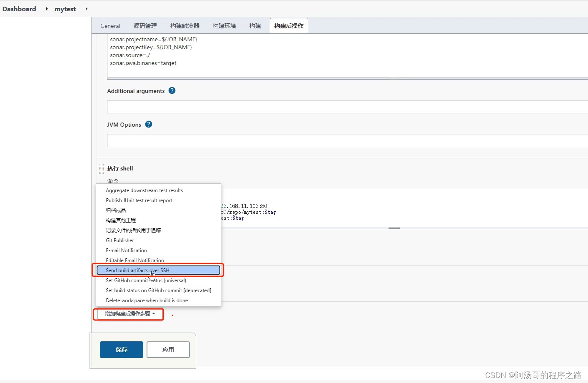Choose 记录文件的指纹用于追踪 menu entry

(158, 230)
